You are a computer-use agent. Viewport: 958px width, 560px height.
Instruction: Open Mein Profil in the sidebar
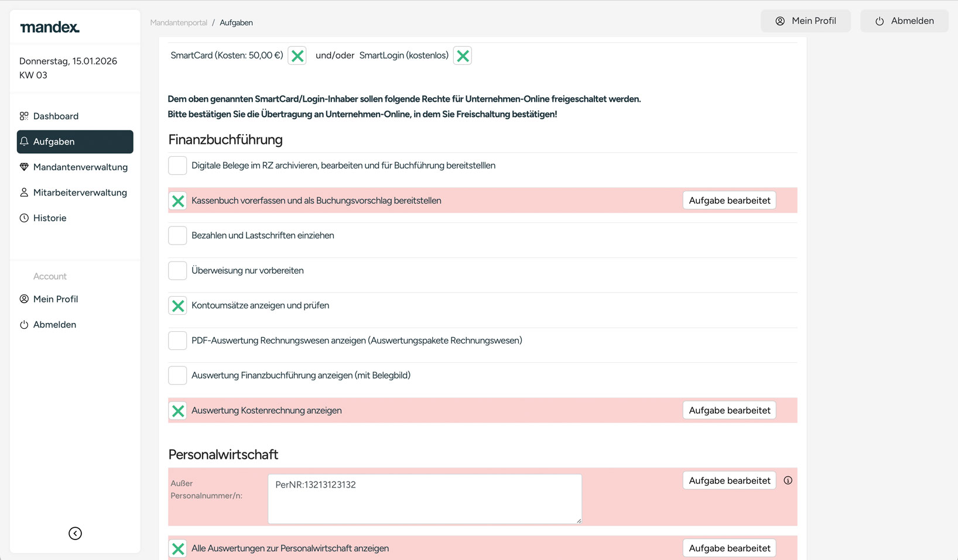point(56,299)
